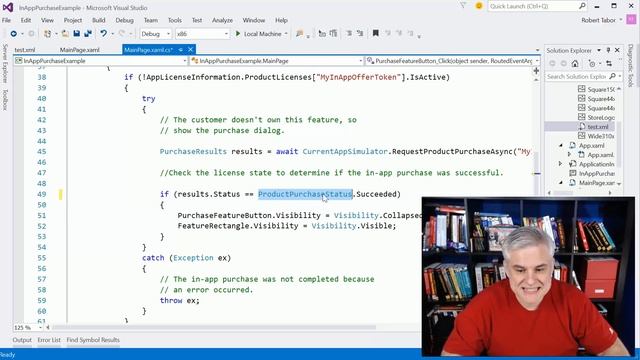
Task: Close the Solution Explorer panel
Action: pyautogui.click(x=617, y=50)
